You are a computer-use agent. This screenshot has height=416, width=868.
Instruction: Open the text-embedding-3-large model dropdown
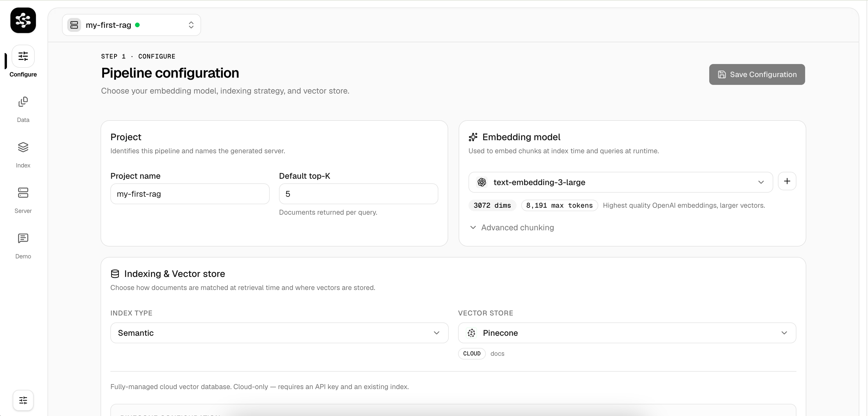[x=620, y=182]
